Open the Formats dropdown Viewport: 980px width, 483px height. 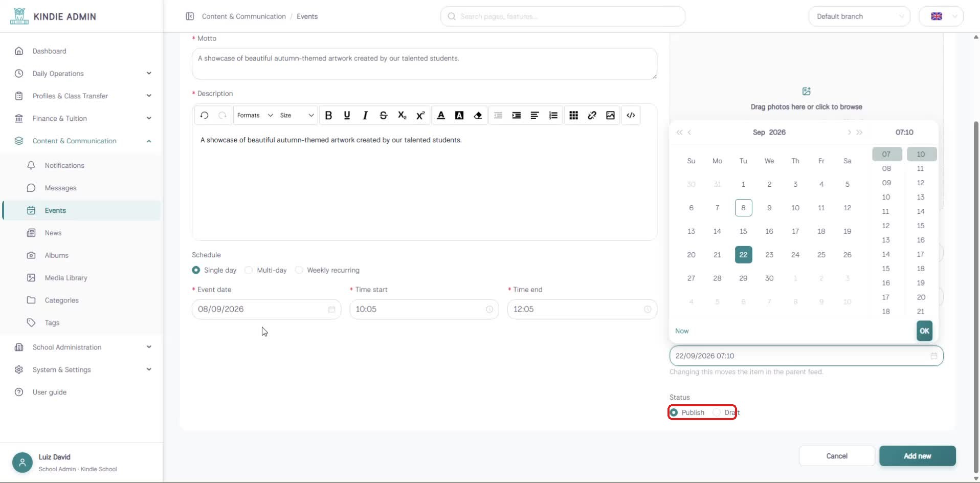tap(255, 116)
